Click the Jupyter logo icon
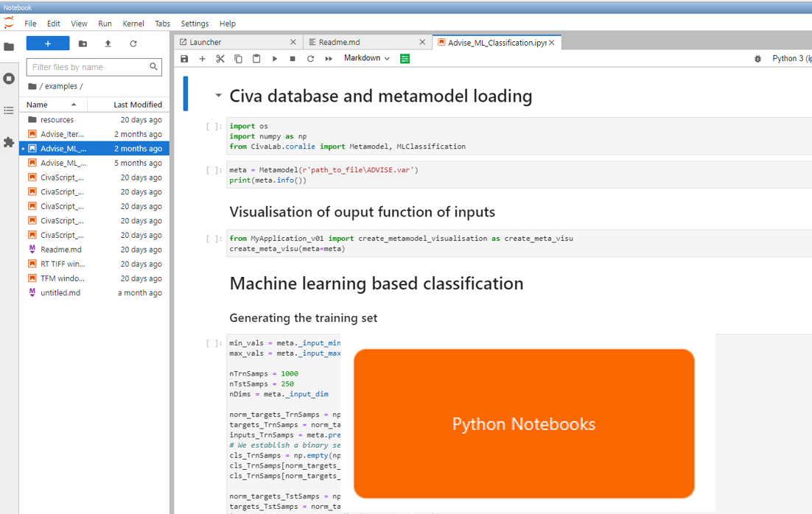This screenshot has width=812, height=514. [9, 23]
